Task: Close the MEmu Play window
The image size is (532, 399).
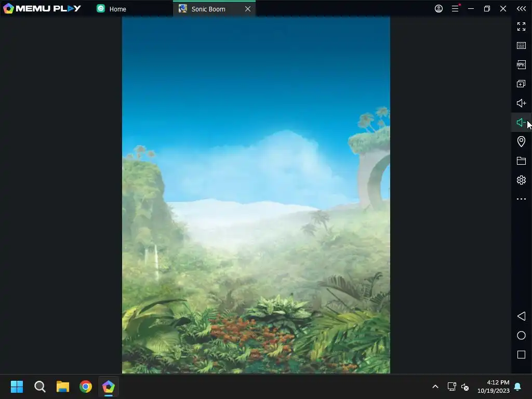Action: 503,8
